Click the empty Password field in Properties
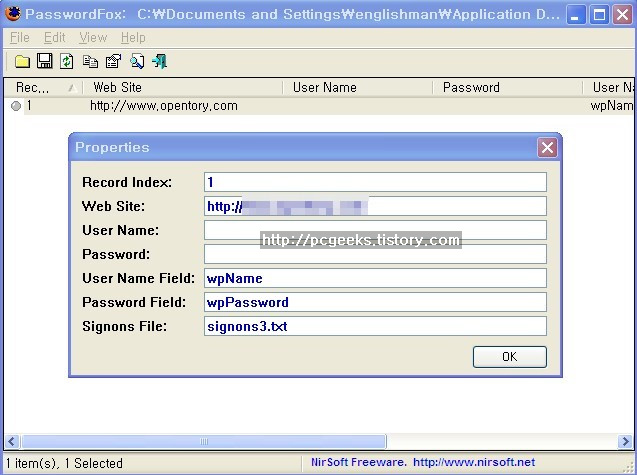The height and width of the screenshot is (475, 637). click(375, 254)
